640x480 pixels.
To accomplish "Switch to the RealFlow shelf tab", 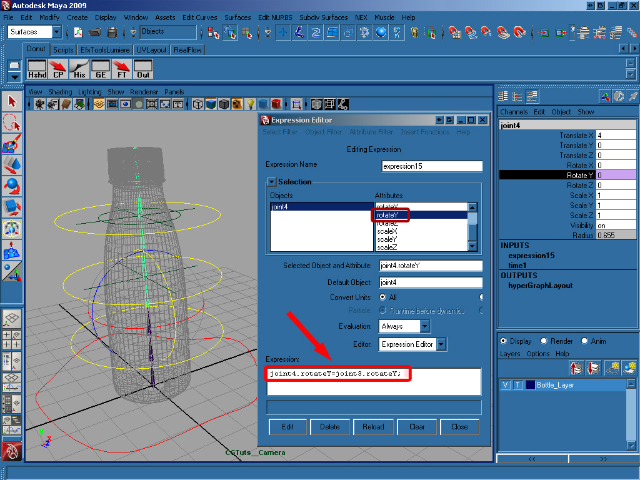I will click(x=188, y=48).
